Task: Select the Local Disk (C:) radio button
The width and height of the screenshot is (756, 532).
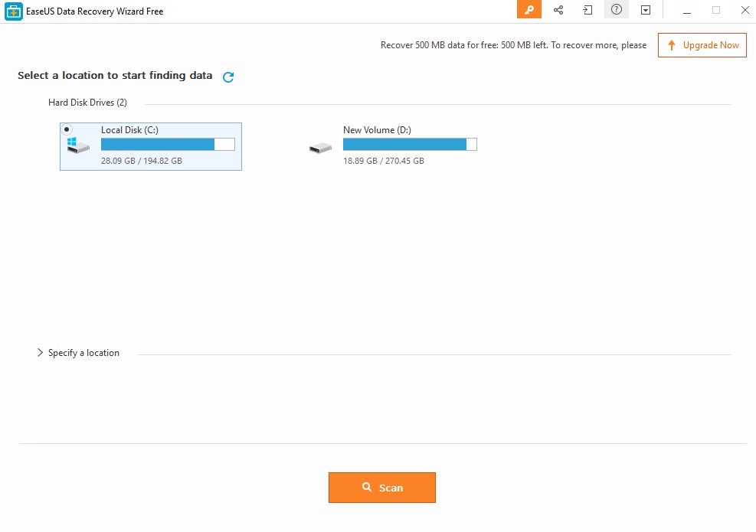Action: tap(67, 129)
